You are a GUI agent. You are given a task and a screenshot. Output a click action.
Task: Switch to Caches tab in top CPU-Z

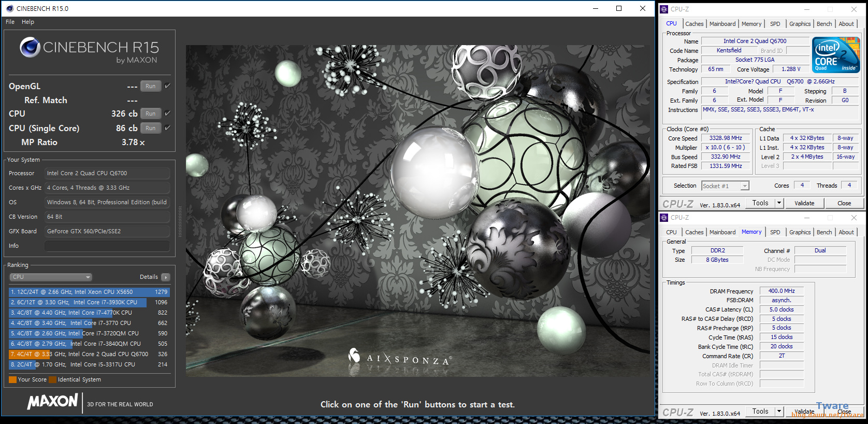pos(695,24)
